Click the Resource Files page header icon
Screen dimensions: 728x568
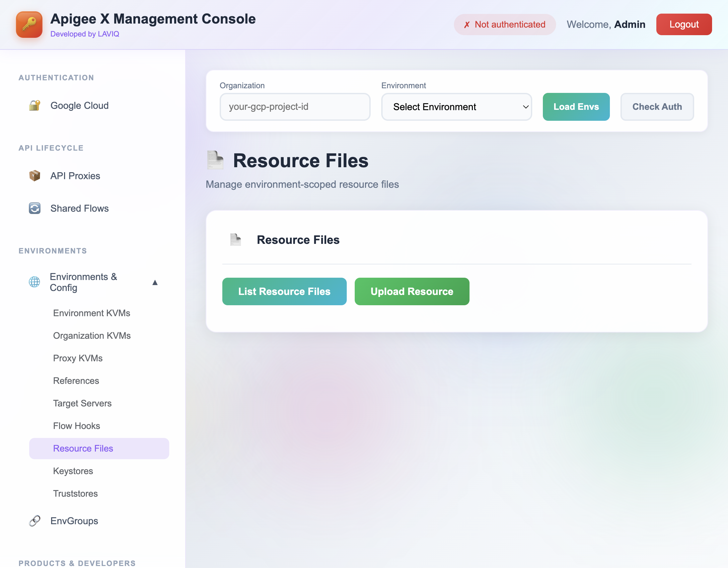pos(215,160)
